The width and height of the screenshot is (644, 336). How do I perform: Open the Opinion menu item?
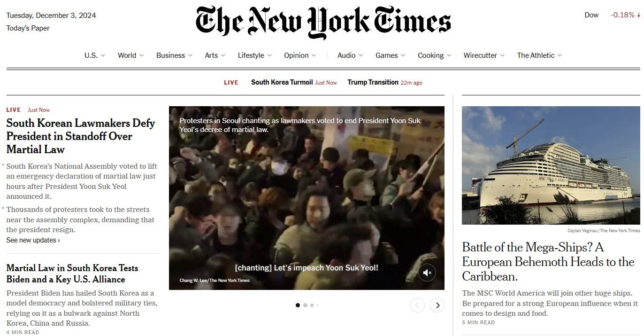pos(300,55)
